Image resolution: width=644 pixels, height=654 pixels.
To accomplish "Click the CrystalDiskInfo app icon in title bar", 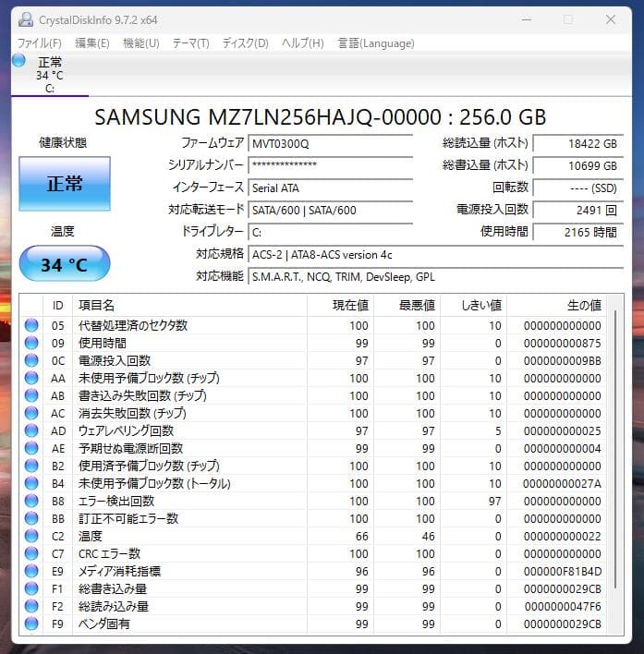I will pos(26,19).
